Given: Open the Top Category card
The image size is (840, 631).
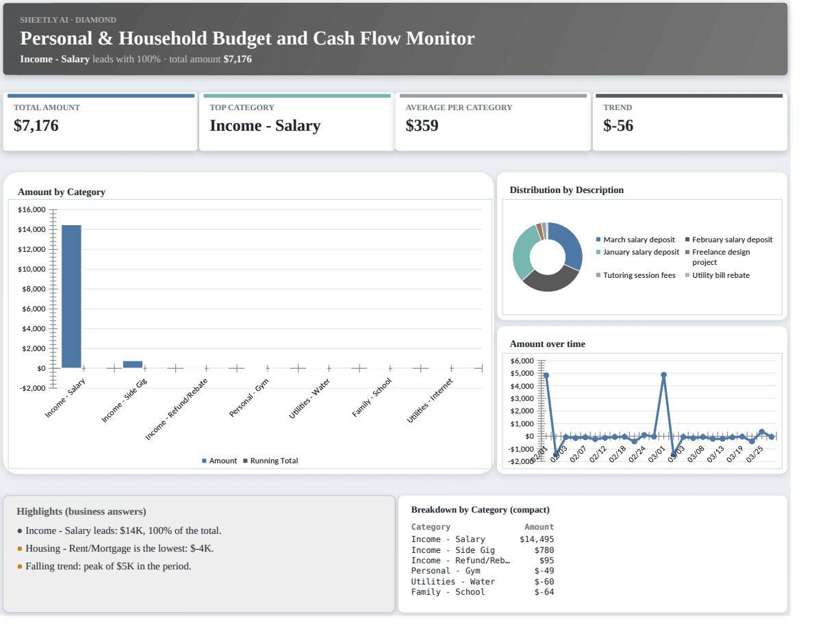Looking at the screenshot, I should (296, 122).
